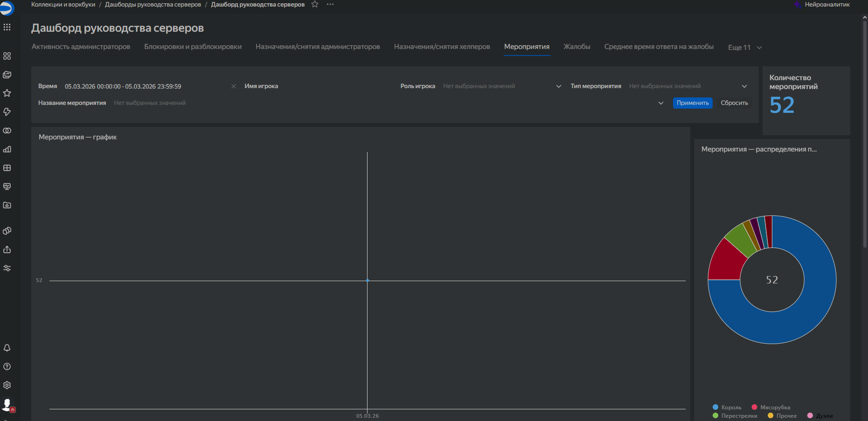Open the bar chart icon in sidebar
The height and width of the screenshot is (421, 868).
coord(7,149)
